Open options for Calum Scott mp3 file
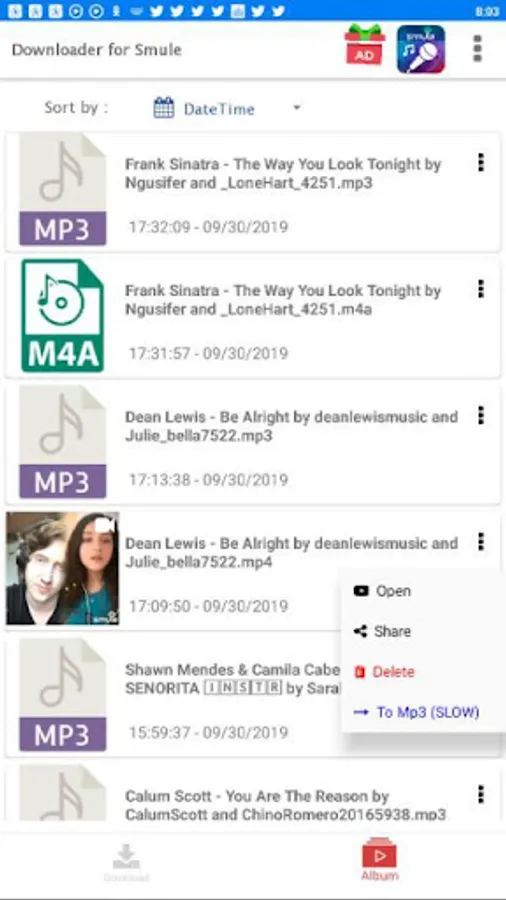Viewport: 506px width, 900px height. [481, 794]
